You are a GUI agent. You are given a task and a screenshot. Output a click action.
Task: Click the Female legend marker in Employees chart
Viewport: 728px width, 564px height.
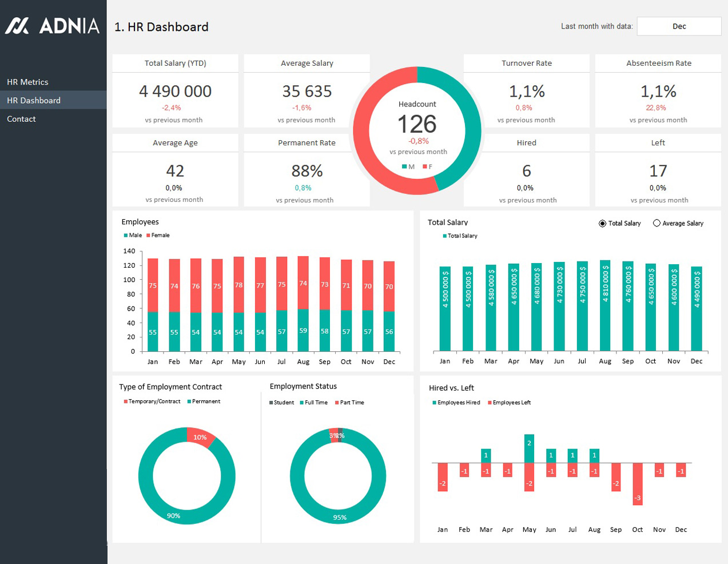coord(148,236)
